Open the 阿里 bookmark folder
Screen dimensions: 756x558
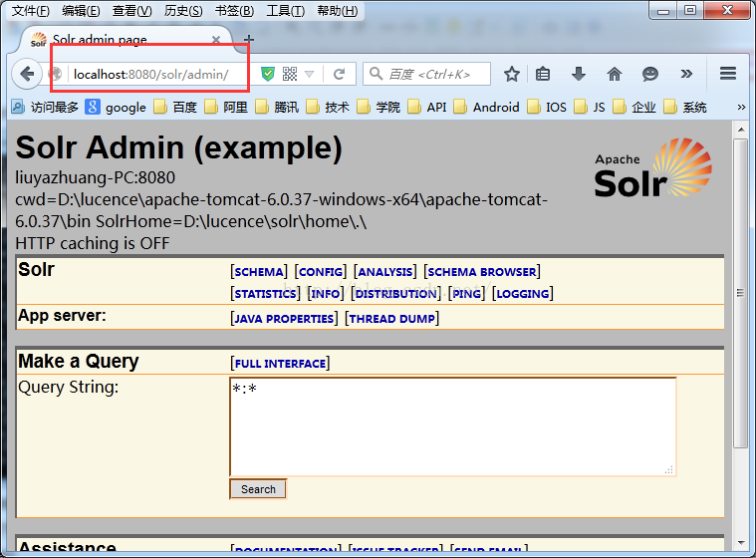(226, 107)
